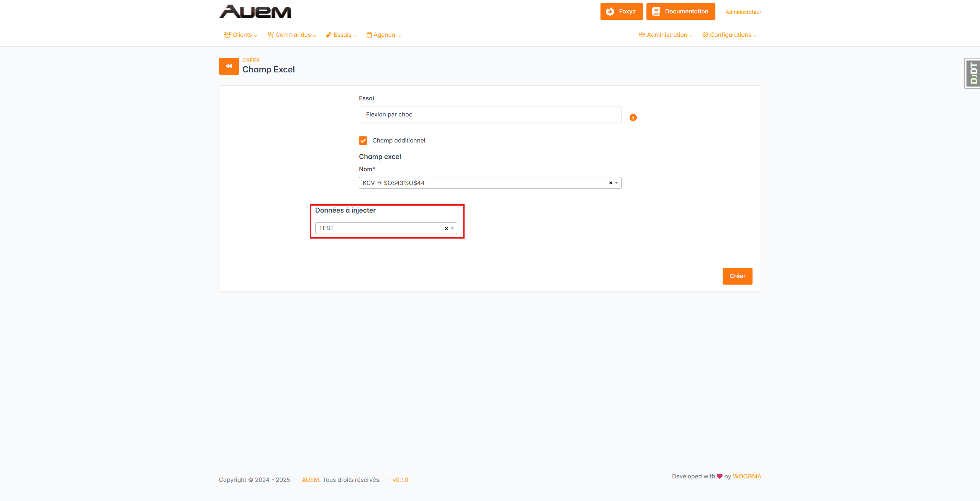Open the Clients menu
This screenshot has width=980, height=501.
click(241, 35)
